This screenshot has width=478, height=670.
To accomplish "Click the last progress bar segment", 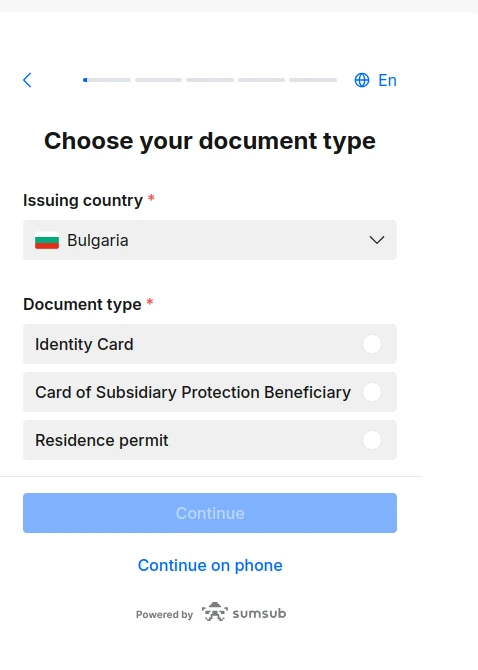I will (x=313, y=80).
